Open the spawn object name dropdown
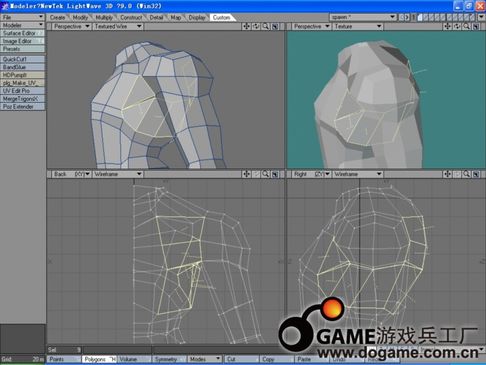The width and height of the screenshot is (486, 365). point(363,17)
